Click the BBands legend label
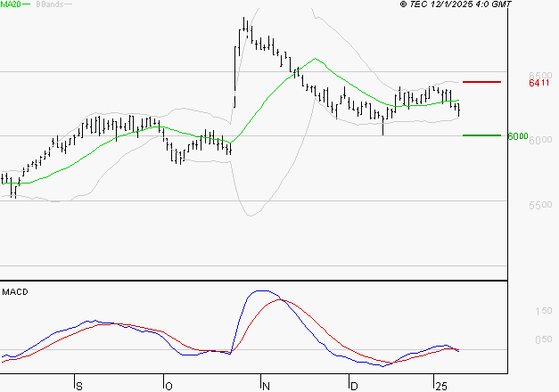The width and height of the screenshot is (559, 392). 50,4
